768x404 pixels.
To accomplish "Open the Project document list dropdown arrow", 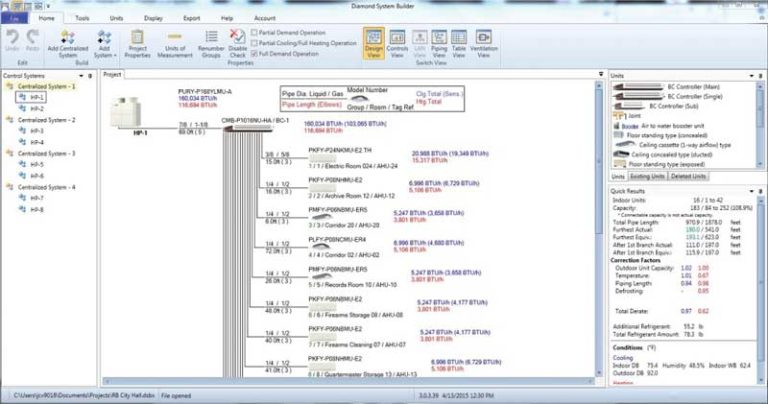I will click(601, 74).
